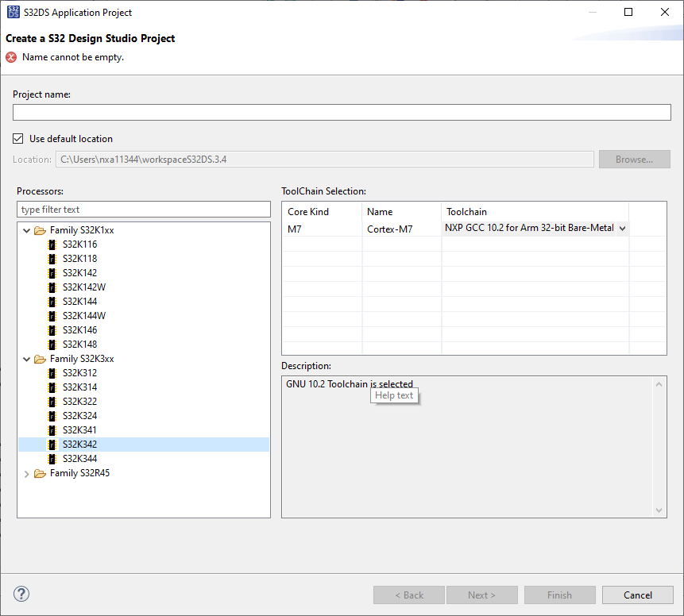Uncheck Use default location

click(17, 138)
